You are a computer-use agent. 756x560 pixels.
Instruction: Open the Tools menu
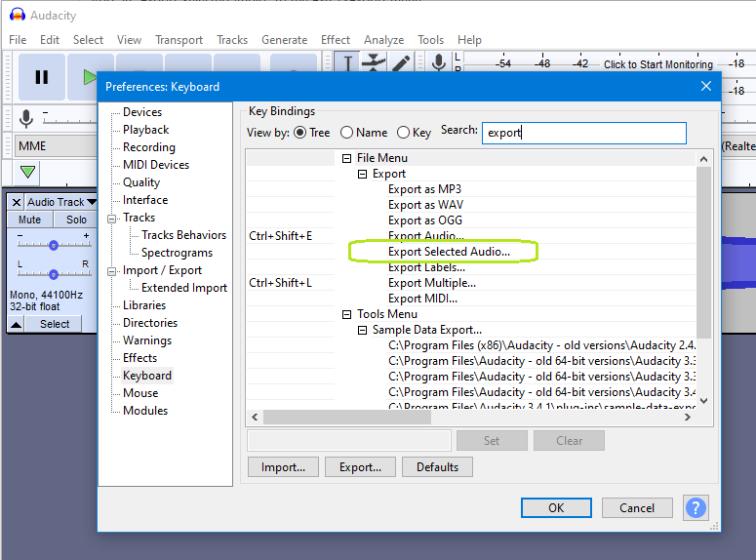[430, 40]
